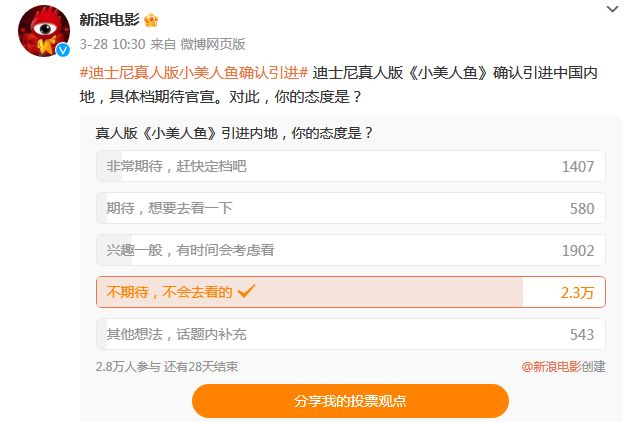Screen dimensions: 638x422
Task: Choose the 兴趣一般，有时间会考虑看 option
Action: 350,250
